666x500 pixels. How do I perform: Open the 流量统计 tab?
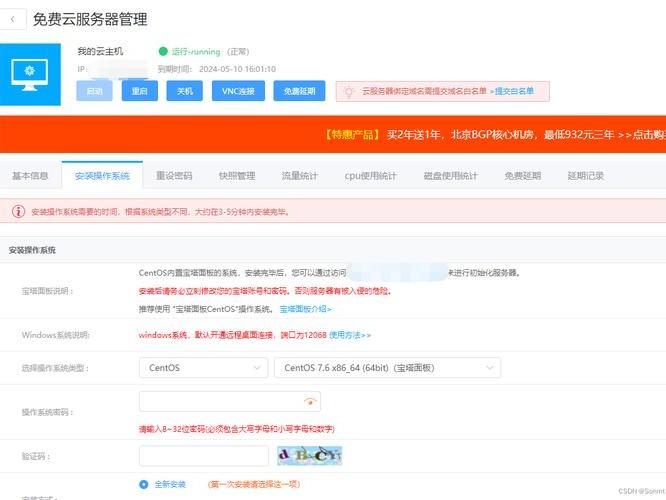coord(300,175)
